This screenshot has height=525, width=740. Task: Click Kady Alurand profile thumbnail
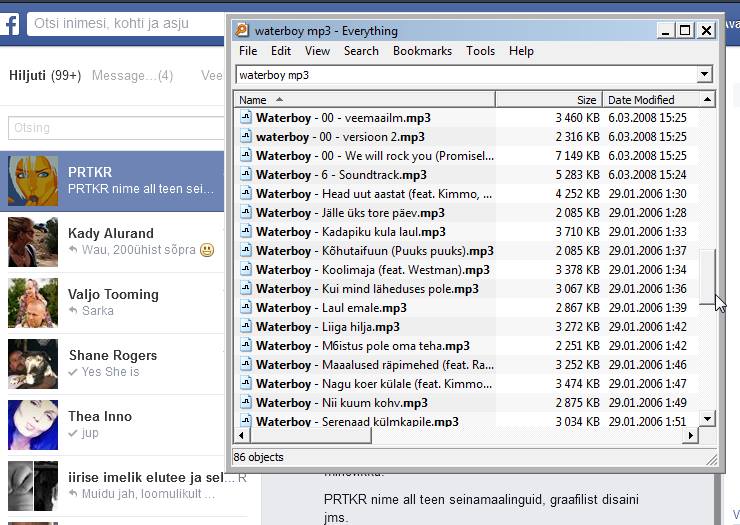[33, 242]
